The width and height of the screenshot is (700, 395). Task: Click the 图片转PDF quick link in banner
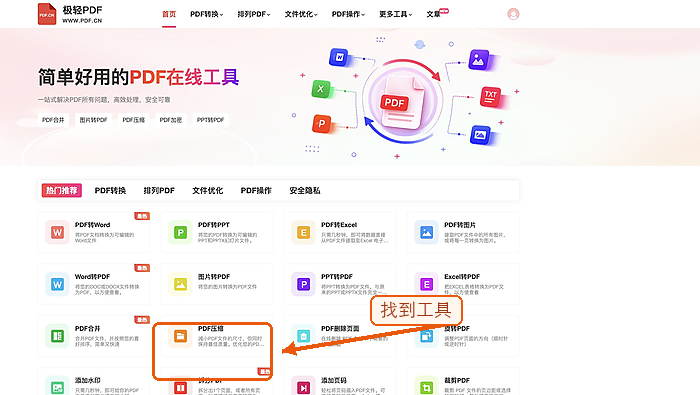click(x=93, y=120)
